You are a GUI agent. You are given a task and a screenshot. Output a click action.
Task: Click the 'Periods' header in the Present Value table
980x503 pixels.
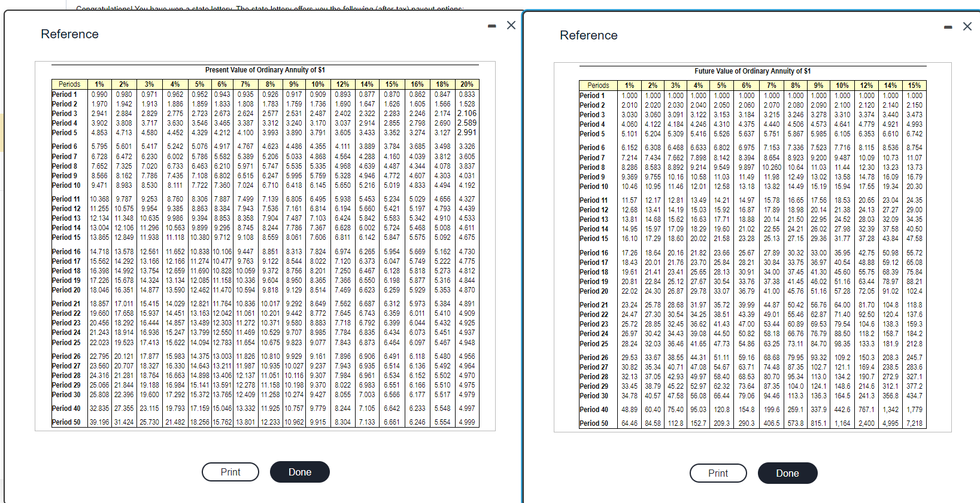tap(69, 84)
